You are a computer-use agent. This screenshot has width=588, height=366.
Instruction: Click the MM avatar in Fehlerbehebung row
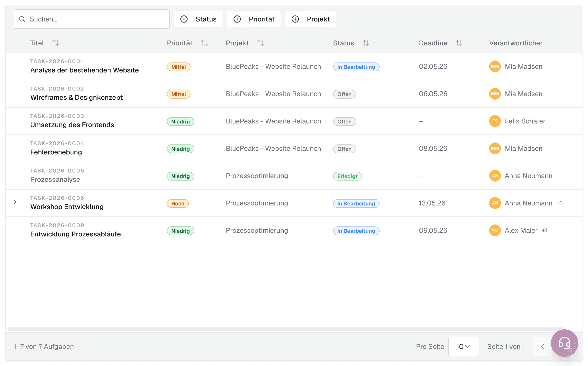click(495, 148)
